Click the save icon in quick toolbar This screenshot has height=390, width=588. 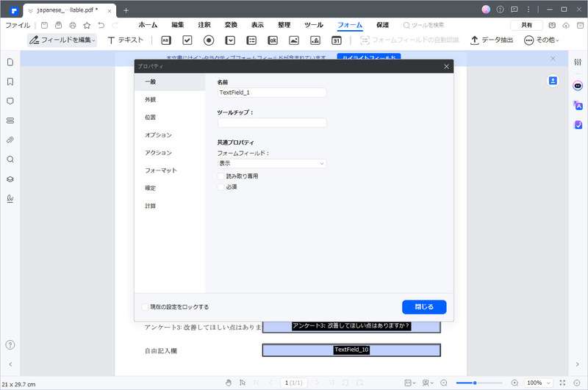click(x=44, y=25)
